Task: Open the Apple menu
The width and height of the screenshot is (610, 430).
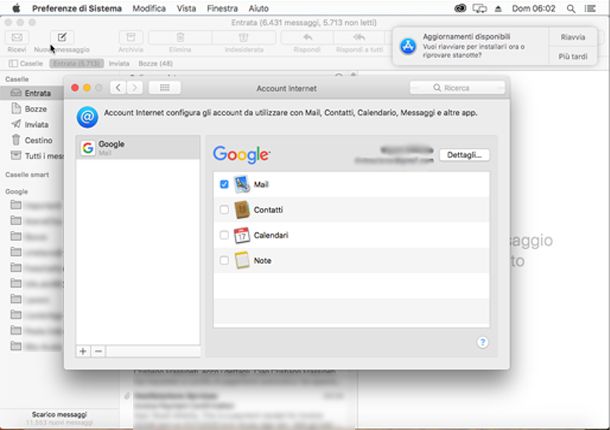Action: tap(16, 8)
